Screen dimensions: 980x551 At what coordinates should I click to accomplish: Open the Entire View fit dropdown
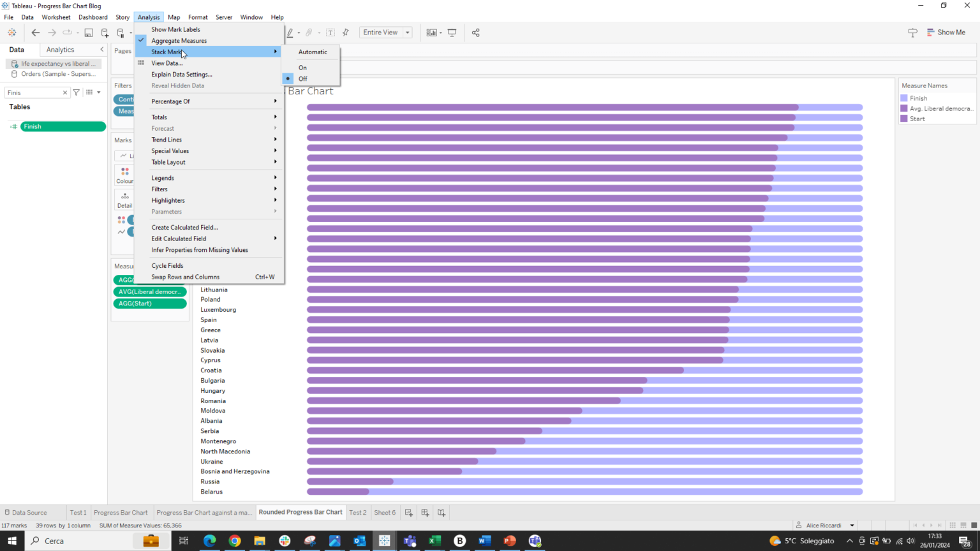tap(407, 32)
